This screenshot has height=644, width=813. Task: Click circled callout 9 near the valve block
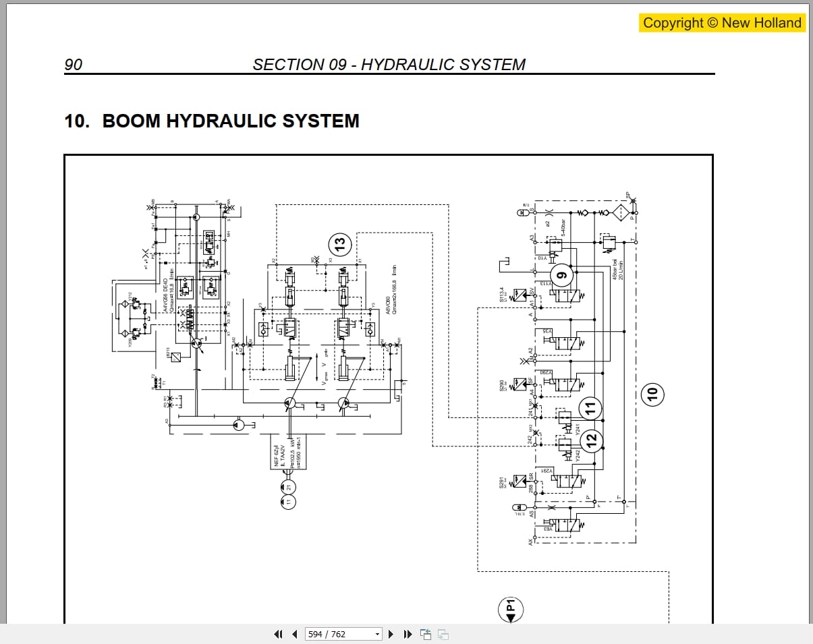point(561,274)
